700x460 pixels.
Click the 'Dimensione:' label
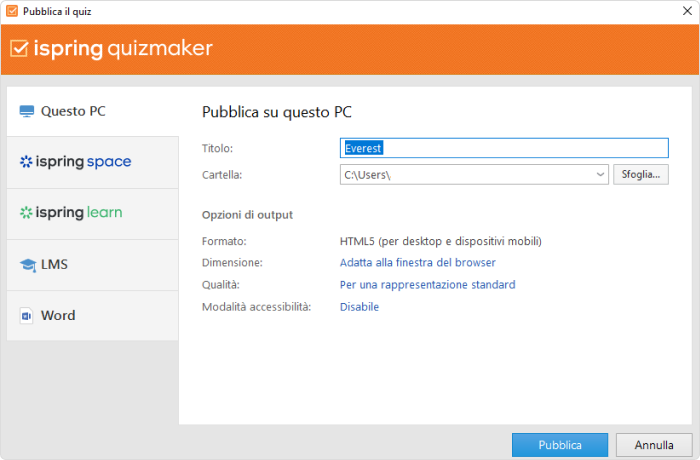click(232, 263)
